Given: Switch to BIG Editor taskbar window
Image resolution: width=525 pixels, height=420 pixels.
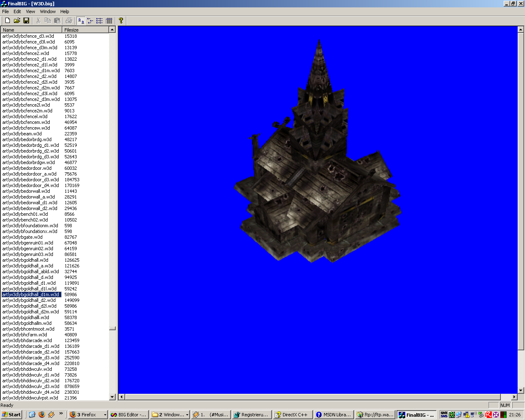Looking at the screenshot, I should [128, 415].
